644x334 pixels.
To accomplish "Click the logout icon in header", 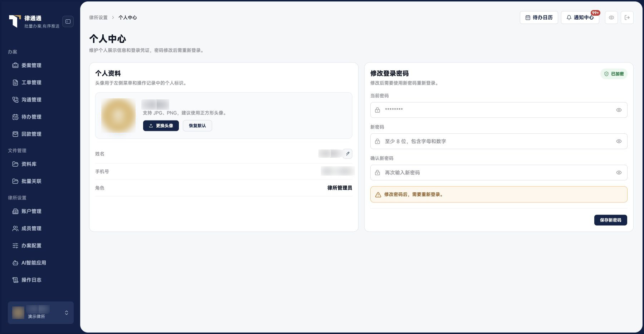I will [x=627, y=18].
